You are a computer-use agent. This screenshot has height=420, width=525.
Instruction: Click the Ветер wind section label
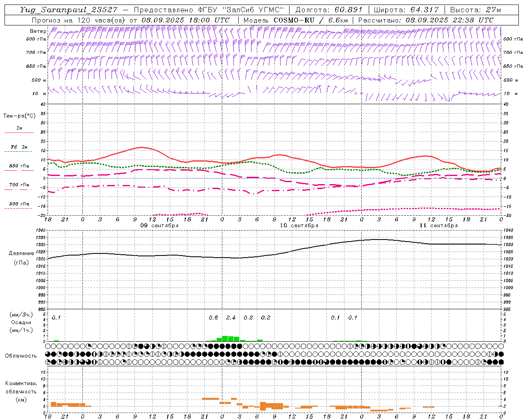point(38,31)
